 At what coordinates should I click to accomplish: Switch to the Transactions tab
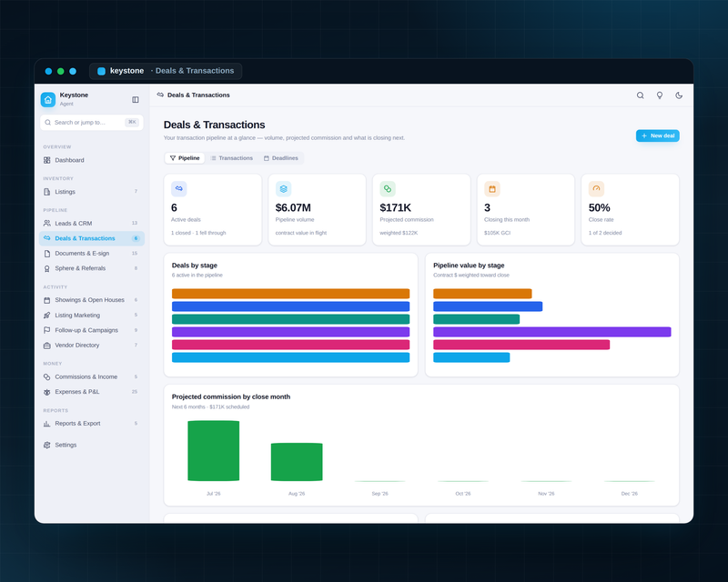[231, 158]
